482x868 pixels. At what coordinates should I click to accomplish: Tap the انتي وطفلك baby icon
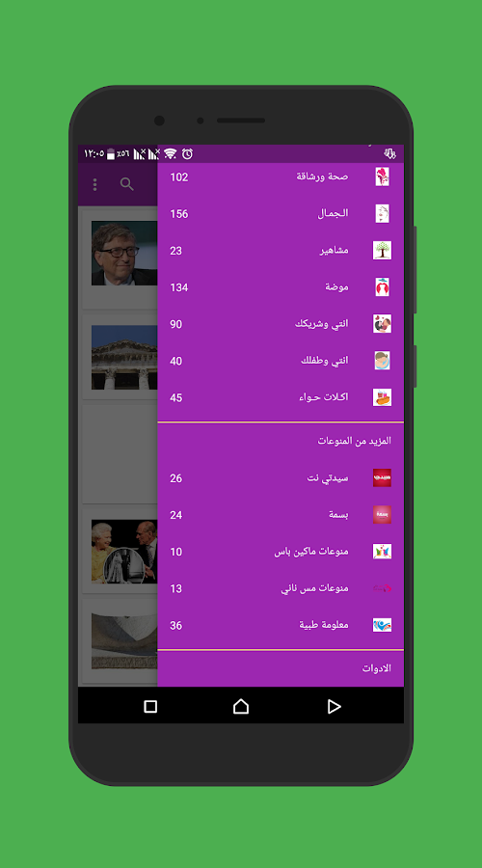[x=383, y=361]
